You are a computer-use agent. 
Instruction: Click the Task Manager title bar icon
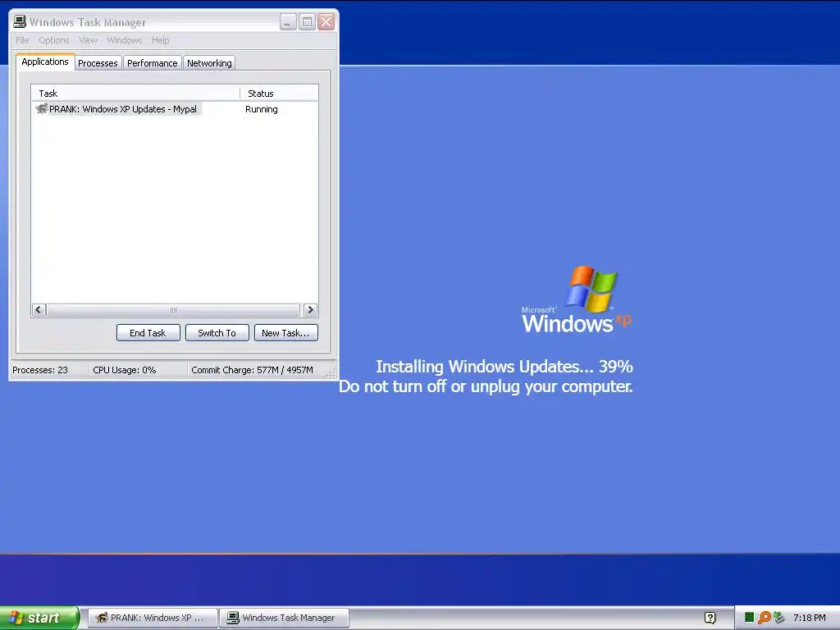20,21
